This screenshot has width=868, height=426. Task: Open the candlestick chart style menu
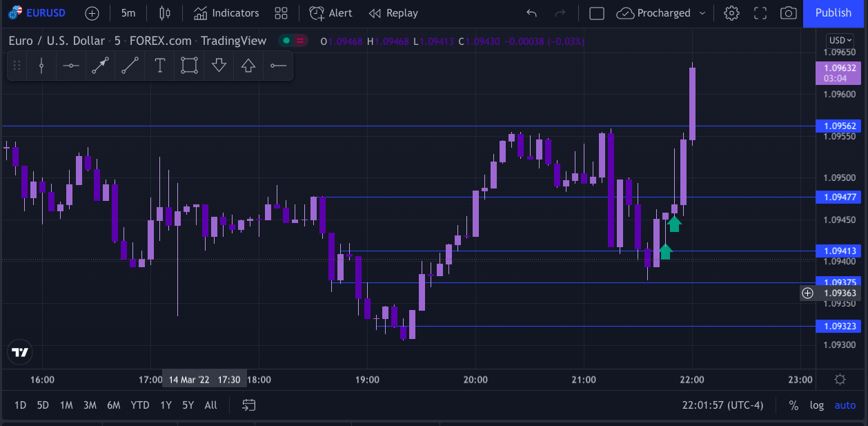point(164,13)
